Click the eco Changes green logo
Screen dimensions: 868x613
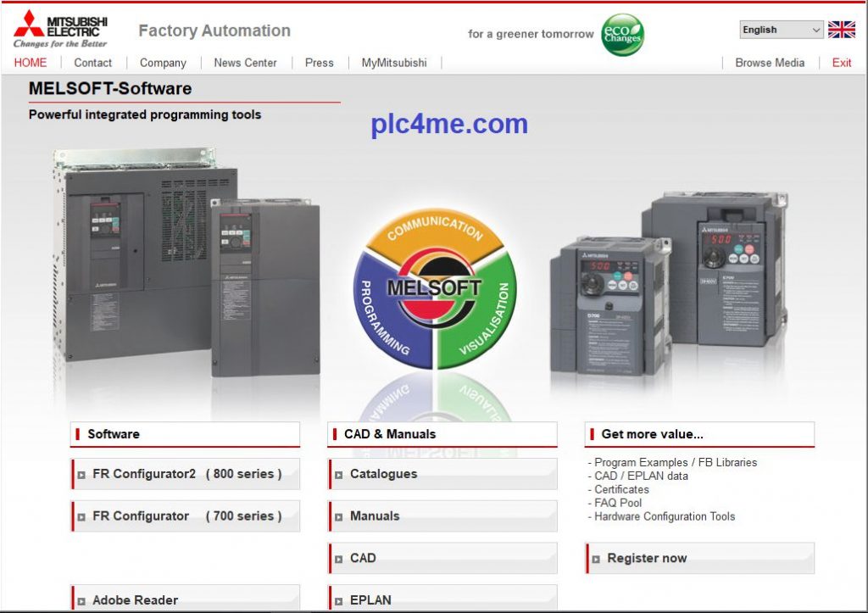(622, 35)
